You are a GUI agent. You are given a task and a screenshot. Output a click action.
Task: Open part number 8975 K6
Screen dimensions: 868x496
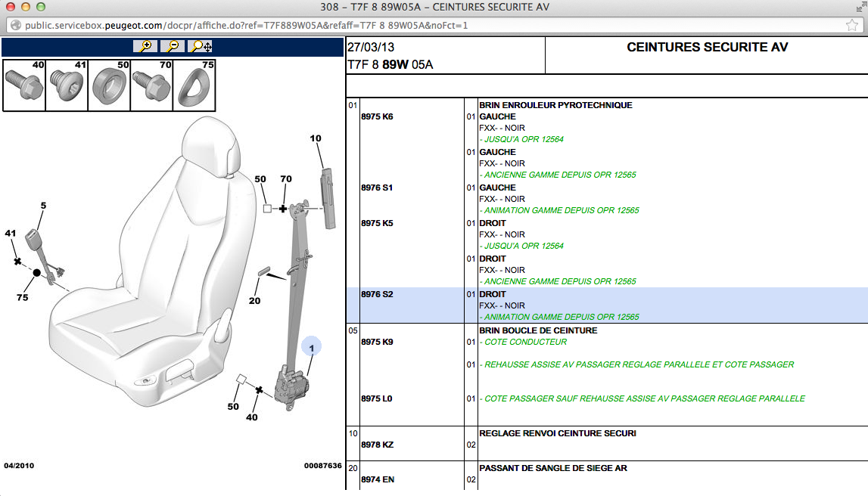[377, 116]
